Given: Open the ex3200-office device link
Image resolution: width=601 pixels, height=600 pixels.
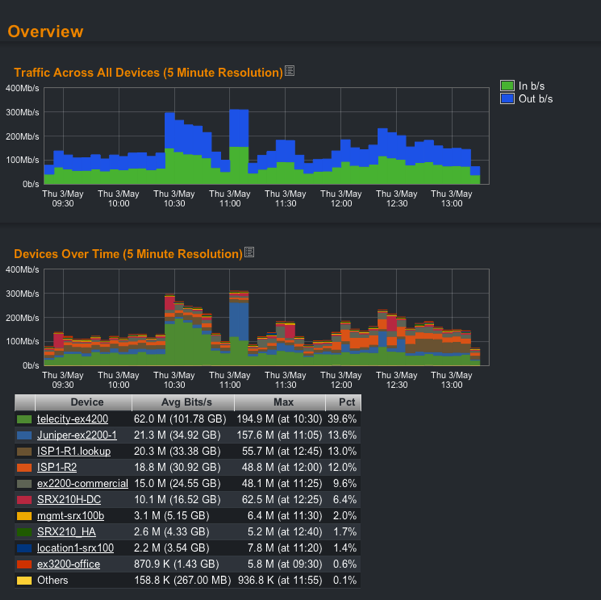Looking at the screenshot, I should [x=69, y=564].
